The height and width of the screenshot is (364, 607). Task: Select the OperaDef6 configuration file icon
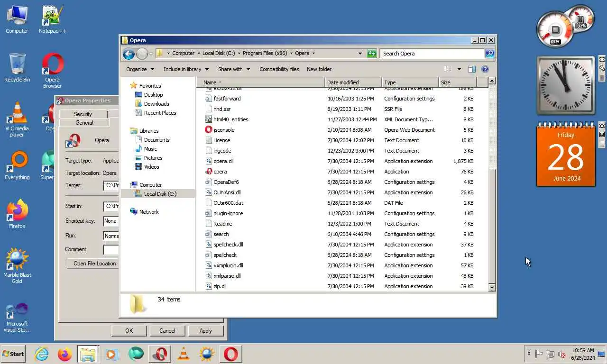click(x=209, y=182)
